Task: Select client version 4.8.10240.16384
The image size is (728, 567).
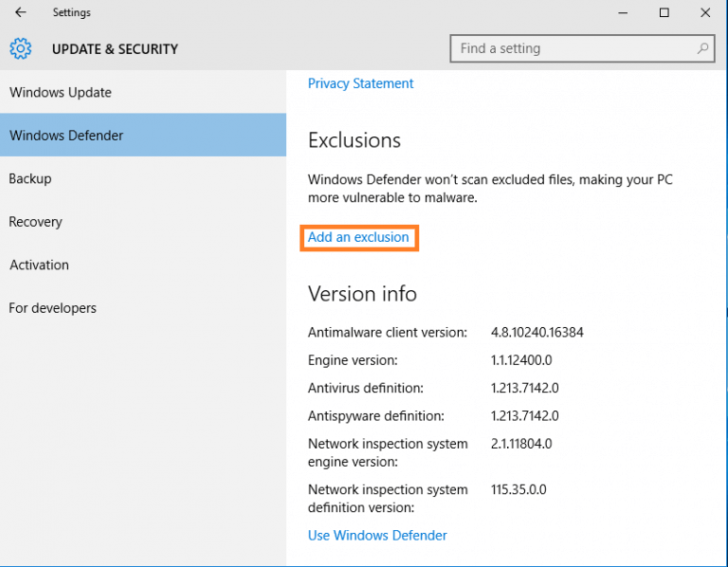Action: tap(537, 332)
